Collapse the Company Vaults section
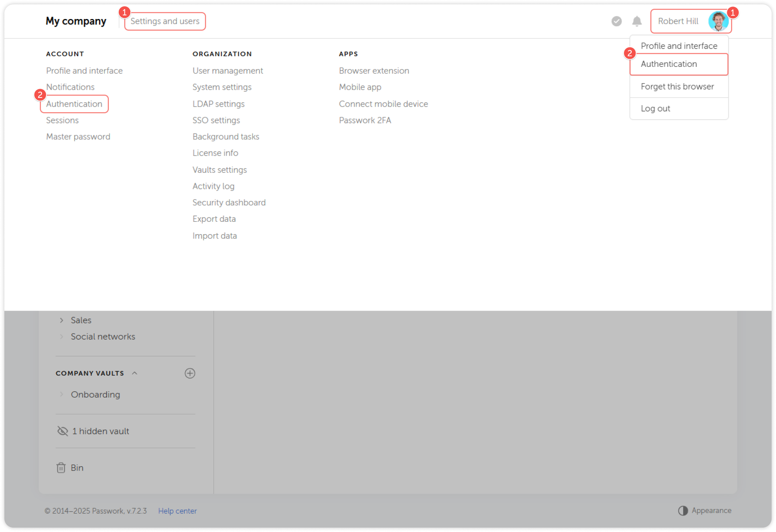The width and height of the screenshot is (776, 532). [x=135, y=373]
